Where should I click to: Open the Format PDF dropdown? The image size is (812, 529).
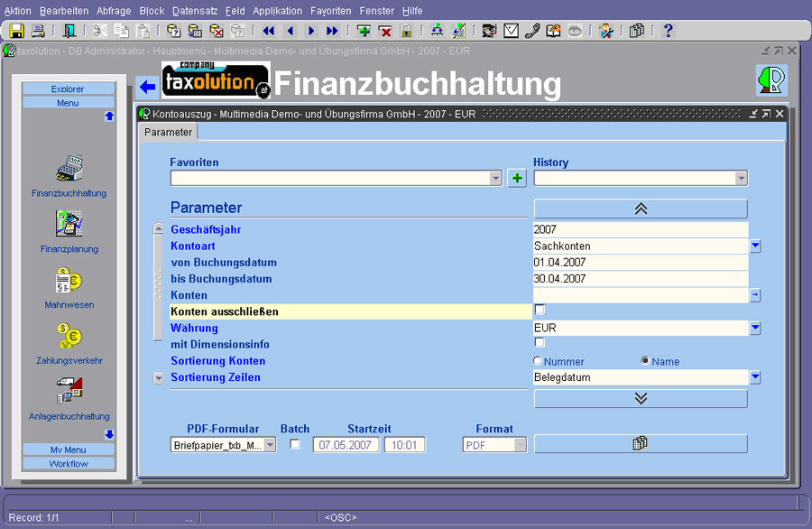point(520,445)
